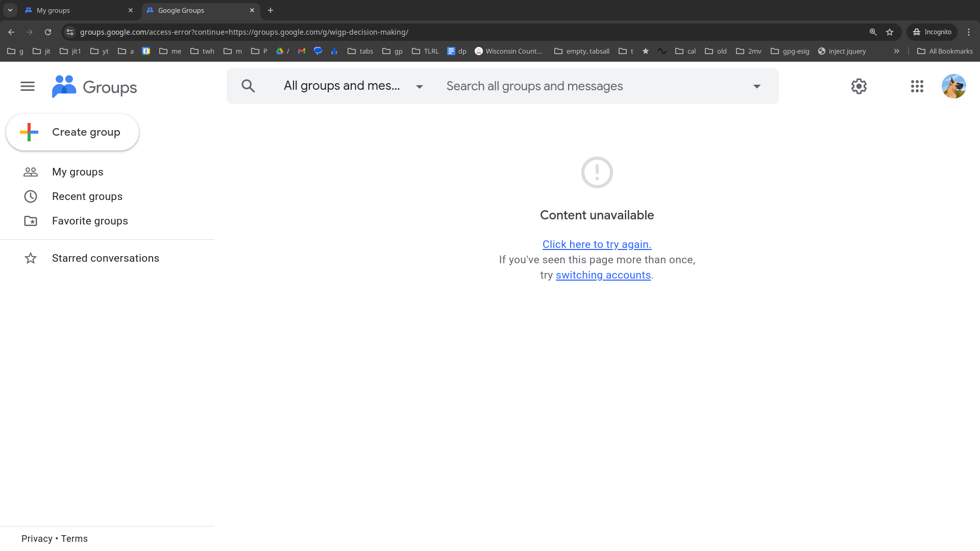The image size is (980, 551).
Task: Go back to the previous page
Action: 11,32
